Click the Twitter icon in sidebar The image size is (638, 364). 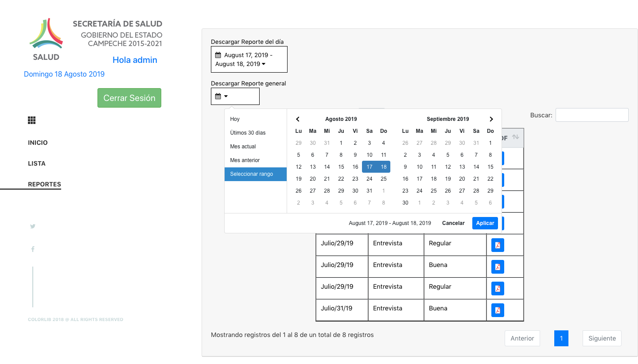(x=33, y=226)
